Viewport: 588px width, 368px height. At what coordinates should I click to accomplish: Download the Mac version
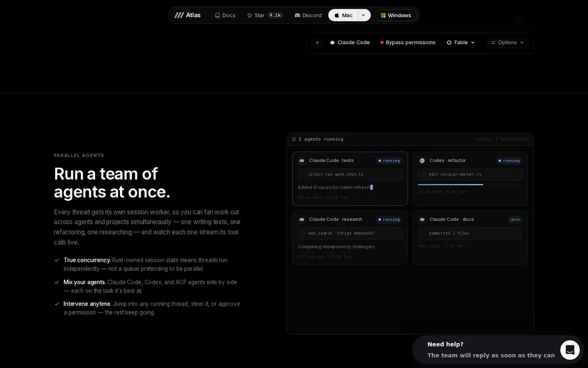click(x=343, y=15)
